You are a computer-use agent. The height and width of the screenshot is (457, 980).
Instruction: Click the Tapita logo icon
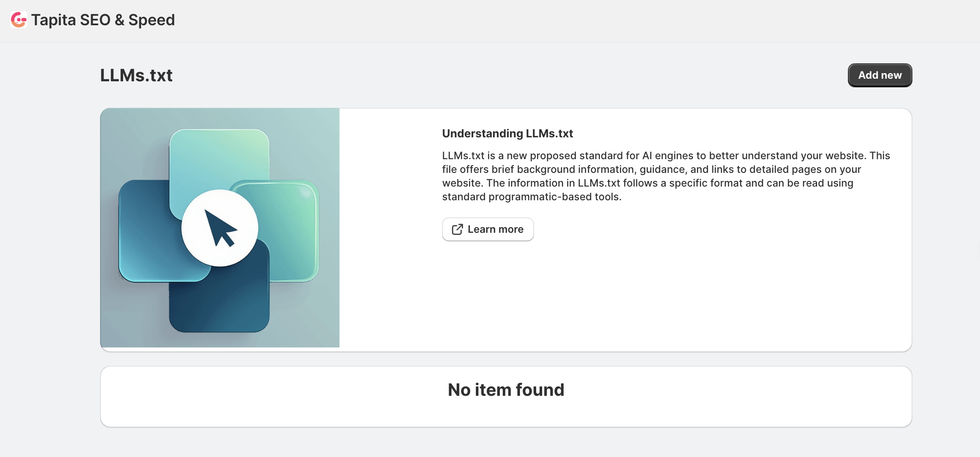18,20
